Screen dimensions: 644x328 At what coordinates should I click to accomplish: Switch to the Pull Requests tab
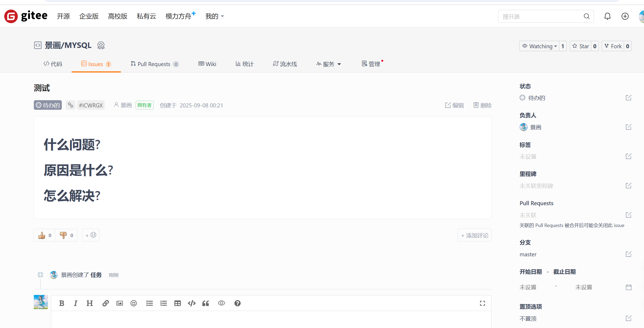(154, 64)
